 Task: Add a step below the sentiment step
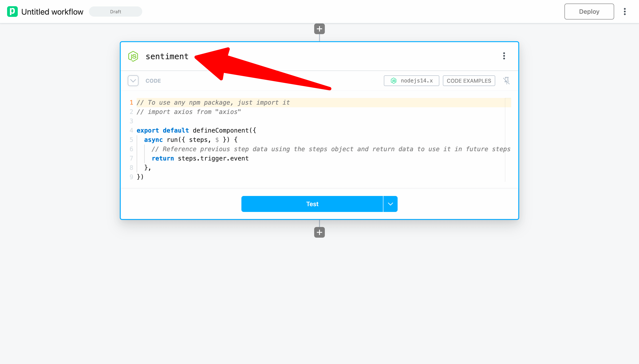click(319, 232)
